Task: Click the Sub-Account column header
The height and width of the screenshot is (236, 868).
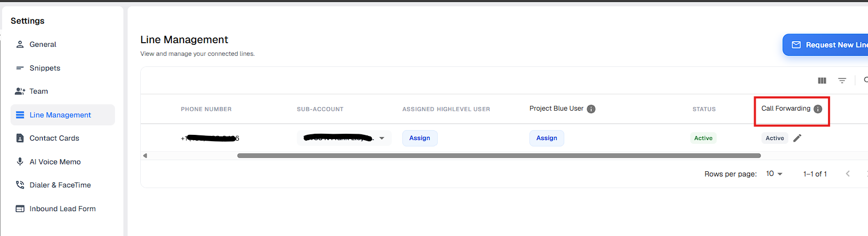Action: (x=320, y=109)
